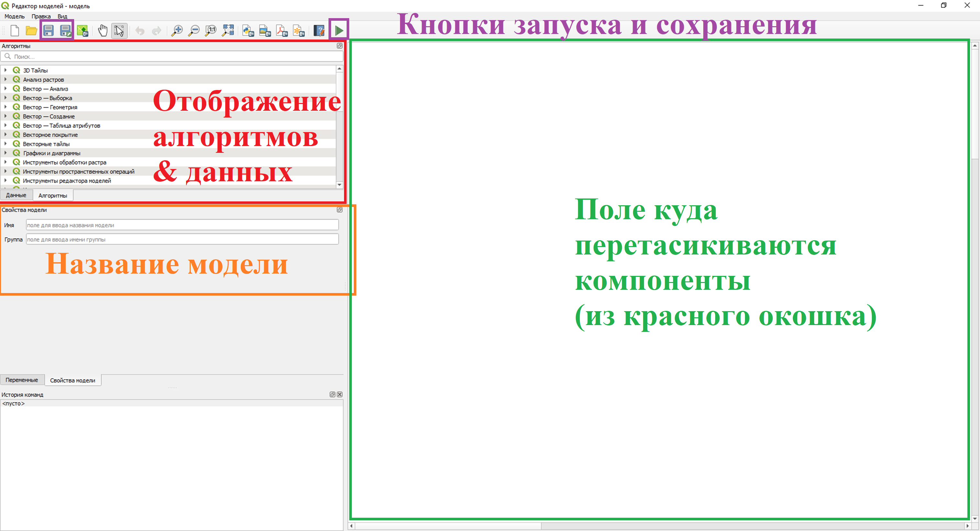Open the Правка menu
This screenshot has height=531, width=980.
(41, 17)
